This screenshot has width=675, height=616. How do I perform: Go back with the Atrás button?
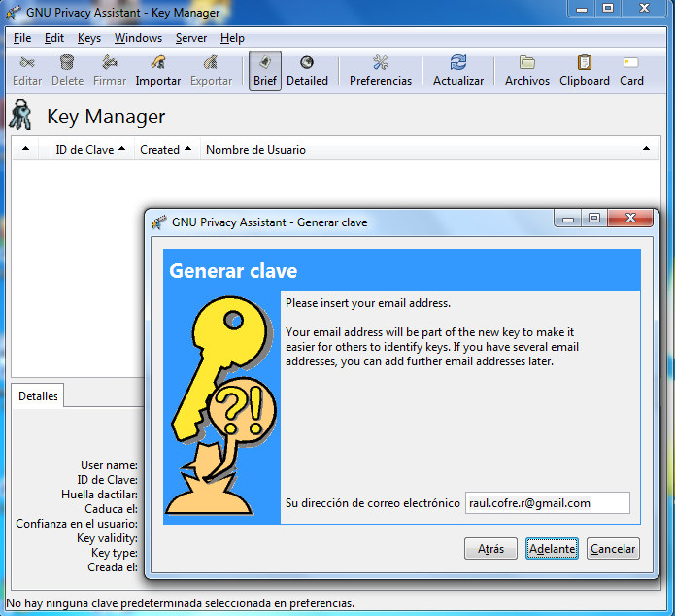click(490, 549)
